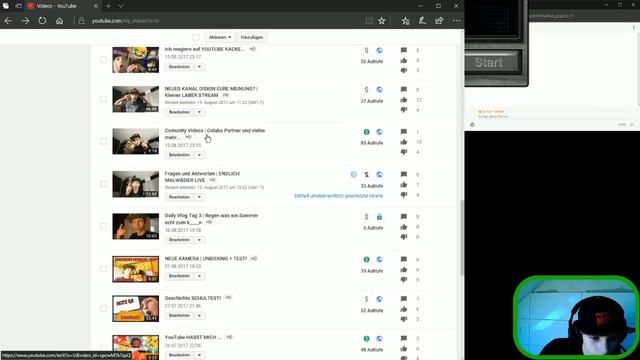Click the blue lock icon for Daily Vlog Tag 3
The image size is (640, 360).
click(379, 217)
